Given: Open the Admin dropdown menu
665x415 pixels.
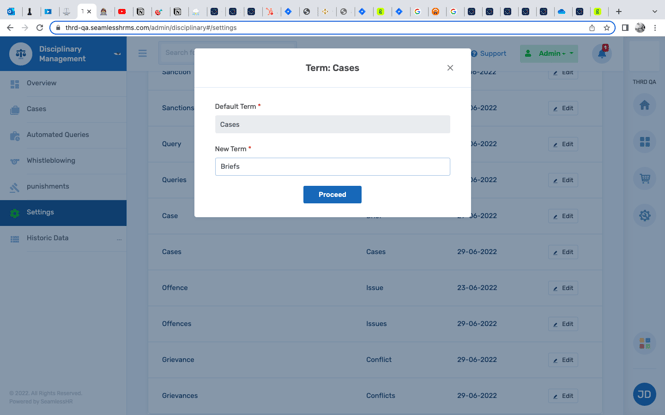Looking at the screenshot, I should click(x=550, y=54).
